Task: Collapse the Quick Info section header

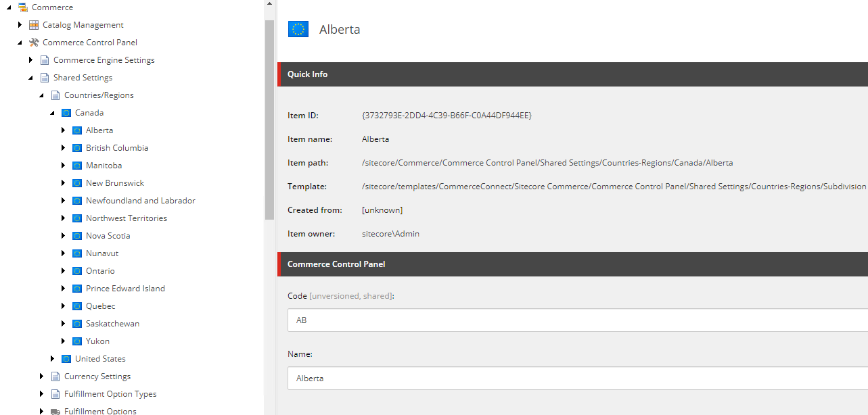Action: click(572, 74)
